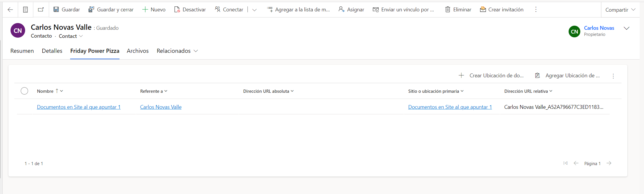
Task: Click the purple CN contact avatar
Action: 18,30
